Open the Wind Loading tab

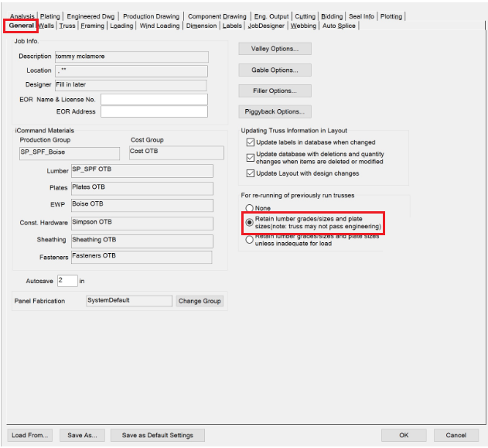pyautogui.click(x=159, y=26)
